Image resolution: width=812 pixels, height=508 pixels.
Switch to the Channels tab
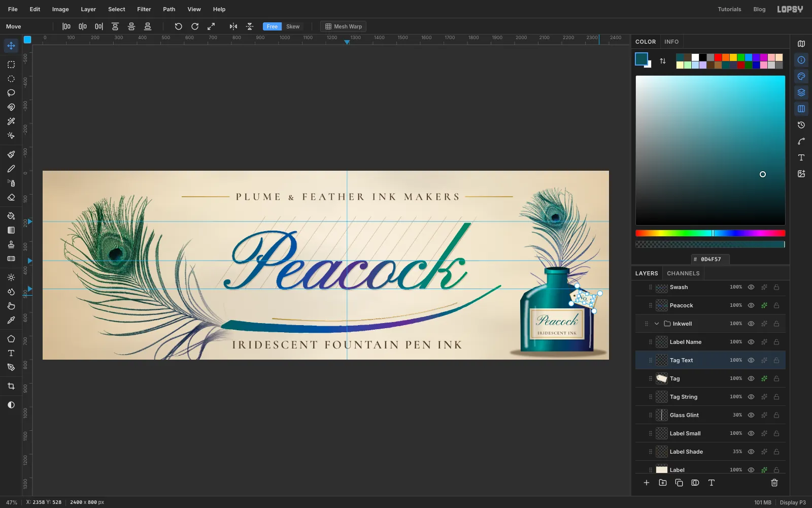683,273
